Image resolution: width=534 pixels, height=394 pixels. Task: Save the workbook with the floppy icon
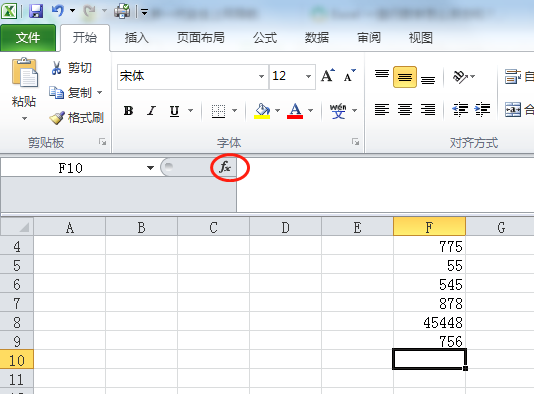[36, 11]
